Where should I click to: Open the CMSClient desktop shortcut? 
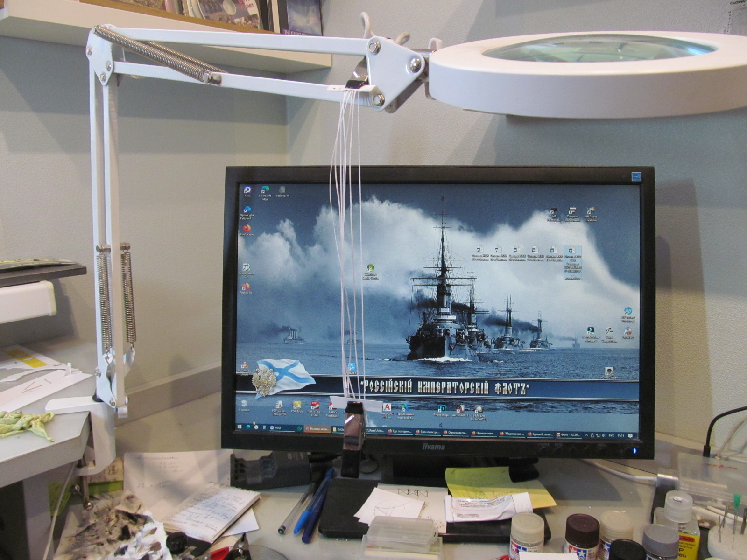click(609, 371)
